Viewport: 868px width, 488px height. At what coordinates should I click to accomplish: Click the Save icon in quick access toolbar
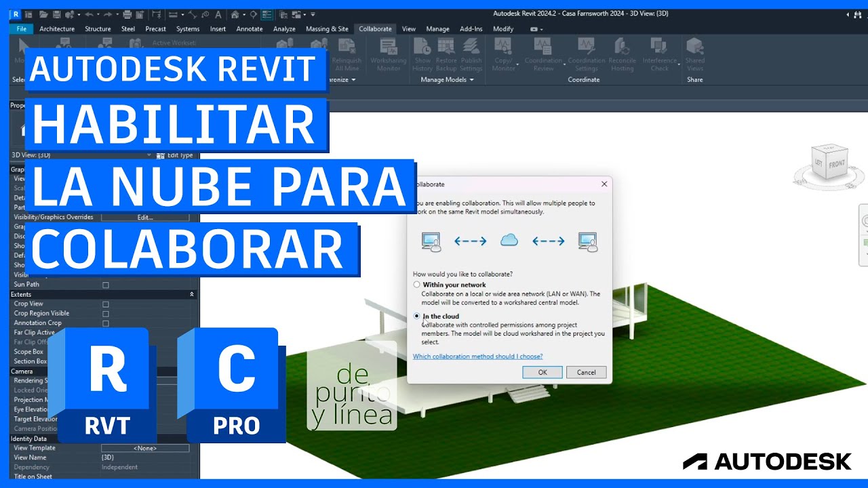click(57, 14)
